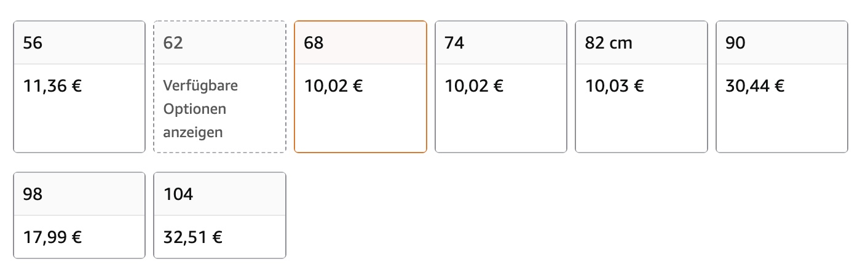Click the 10,03 € price

(x=614, y=86)
